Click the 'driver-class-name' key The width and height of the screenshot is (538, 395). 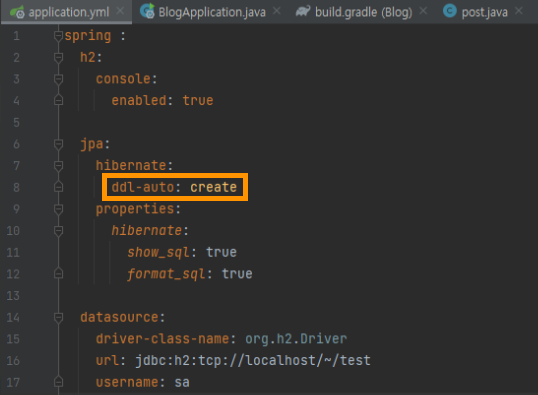[x=162, y=339]
